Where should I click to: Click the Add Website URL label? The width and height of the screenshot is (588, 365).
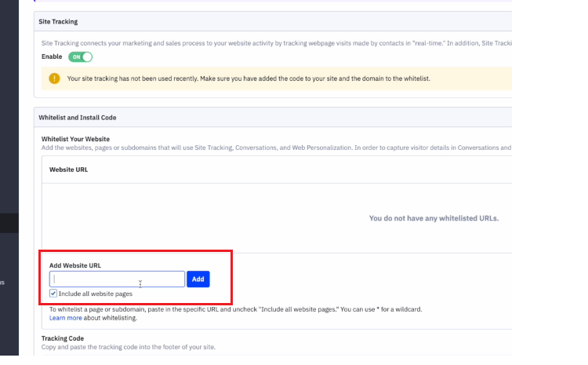coord(75,265)
